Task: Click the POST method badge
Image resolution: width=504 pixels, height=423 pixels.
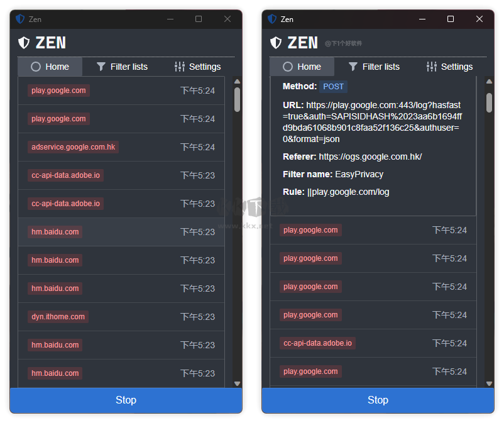Action: [x=333, y=87]
